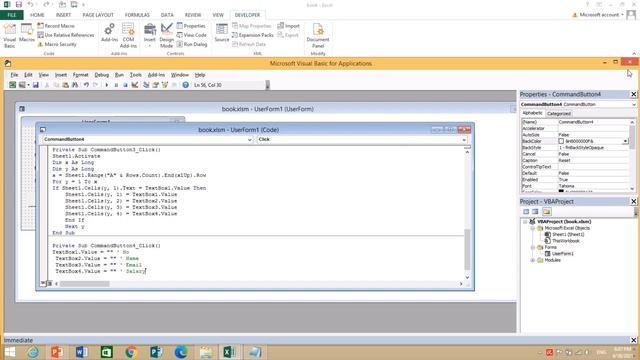Collapse the VBAProject (book.xlsm) node
Image resolution: width=640 pixels, height=360 pixels.
(x=525, y=222)
